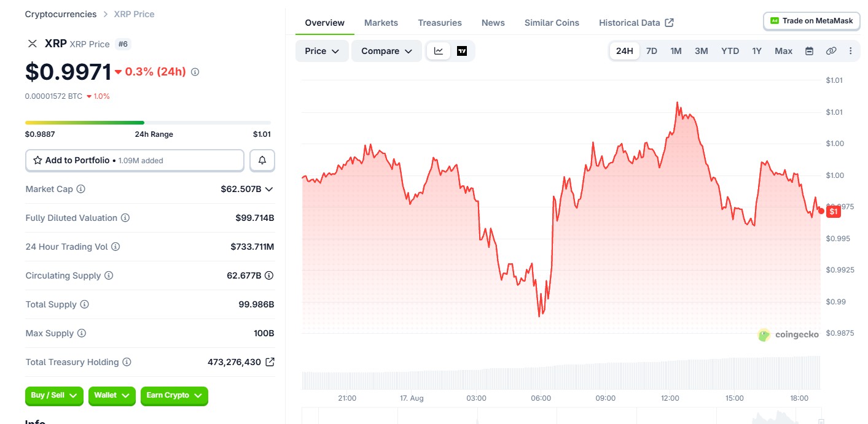This screenshot has width=868, height=424.
Task: Open the Similar Coins tab
Action: [552, 23]
